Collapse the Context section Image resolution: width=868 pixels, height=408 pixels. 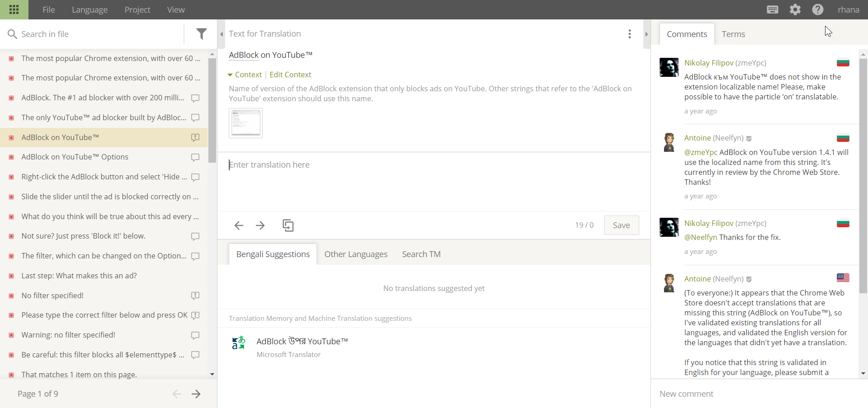pos(245,75)
